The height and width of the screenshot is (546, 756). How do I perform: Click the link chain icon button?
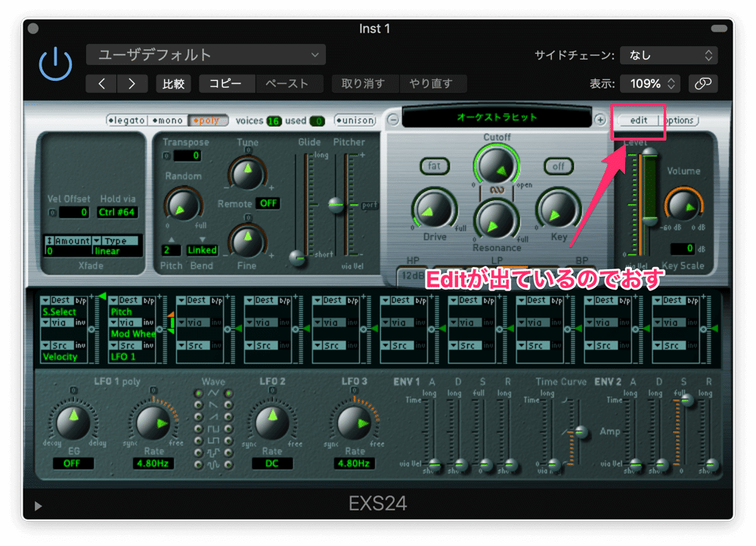[x=702, y=84]
